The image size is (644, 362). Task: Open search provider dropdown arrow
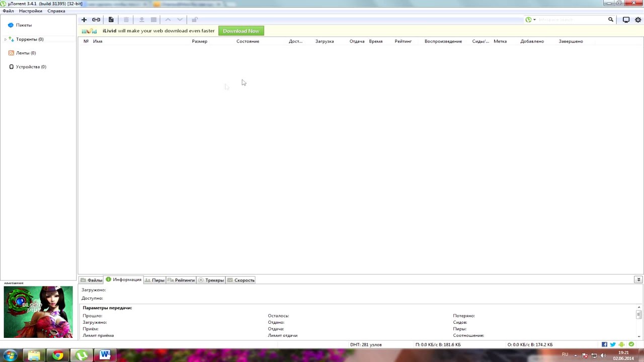click(x=534, y=20)
